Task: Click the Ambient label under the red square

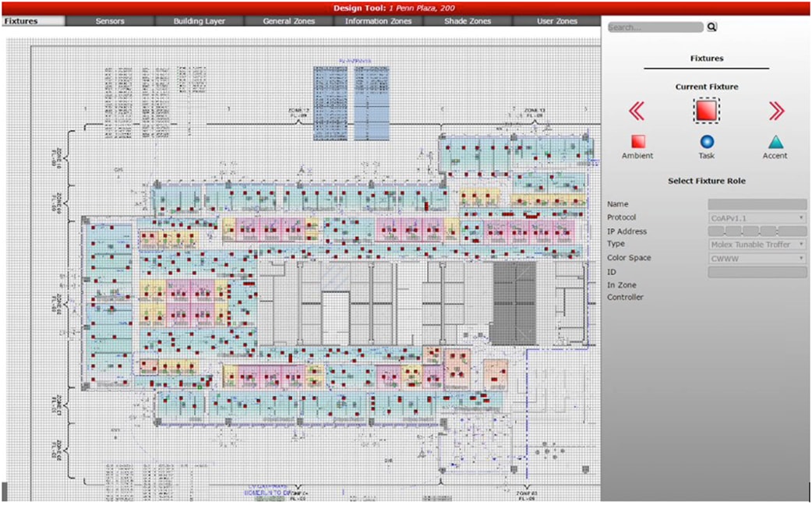Action: [637, 155]
